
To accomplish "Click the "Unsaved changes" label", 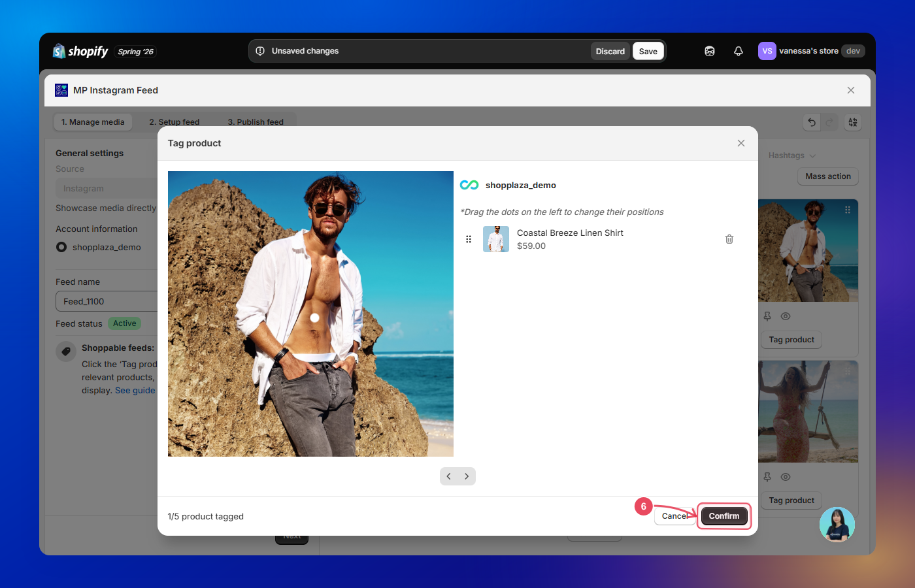I will (x=305, y=51).
